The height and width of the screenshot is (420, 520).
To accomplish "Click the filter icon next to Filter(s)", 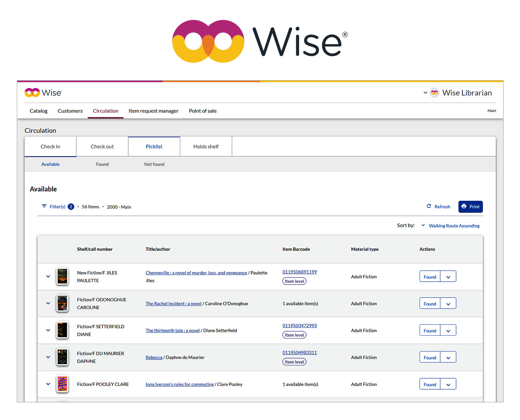I will click(x=44, y=206).
